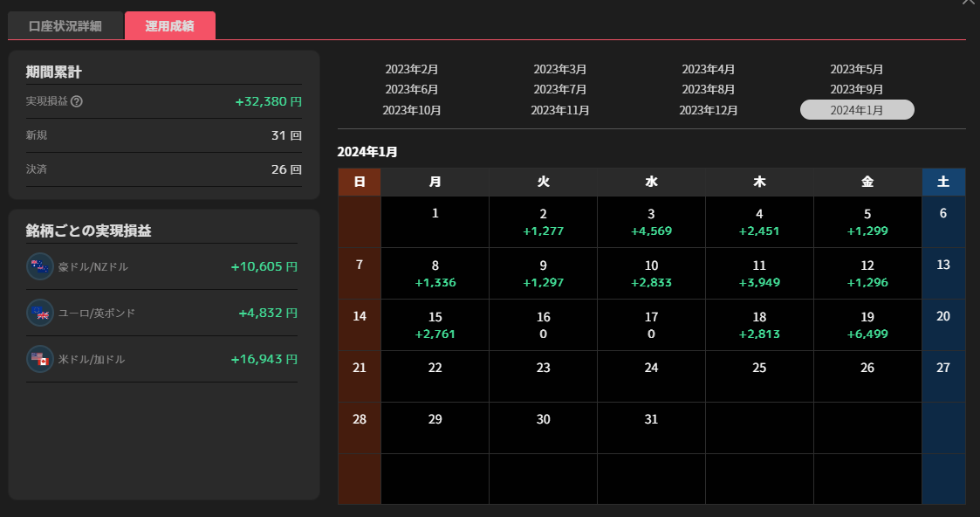
Task: Click the 火 Tuesday column header
Action: (x=543, y=182)
